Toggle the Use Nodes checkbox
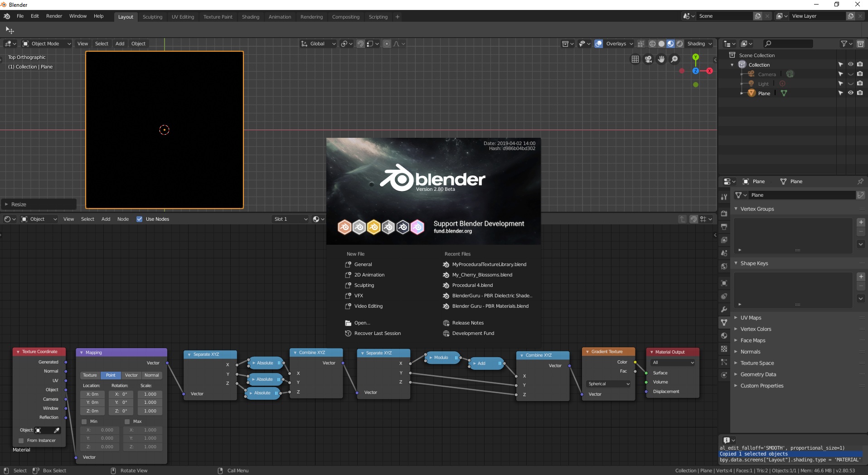 point(140,219)
